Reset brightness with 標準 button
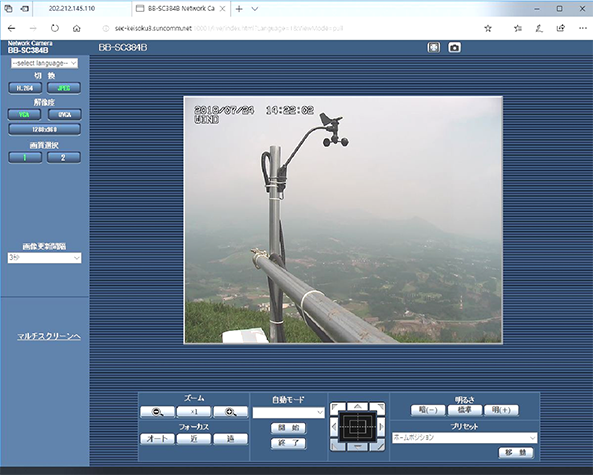The image size is (593, 475). click(464, 410)
